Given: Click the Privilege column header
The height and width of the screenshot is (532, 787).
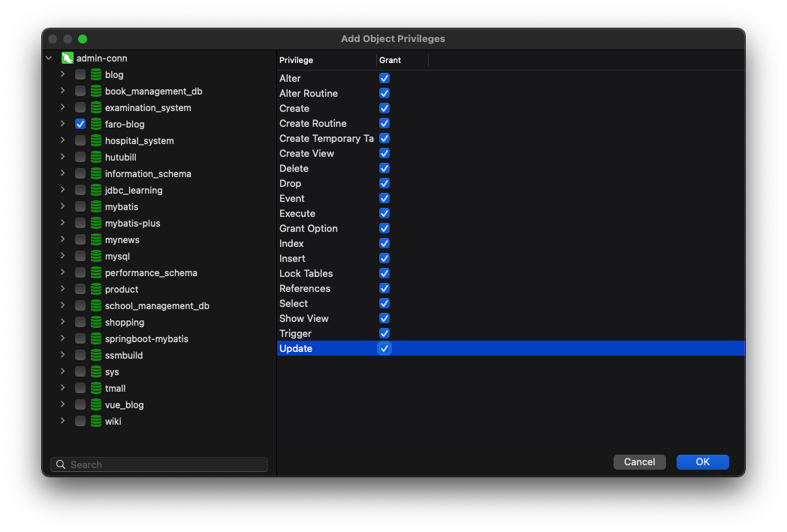Looking at the screenshot, I should pyautogui.click(x=296, y=60).
